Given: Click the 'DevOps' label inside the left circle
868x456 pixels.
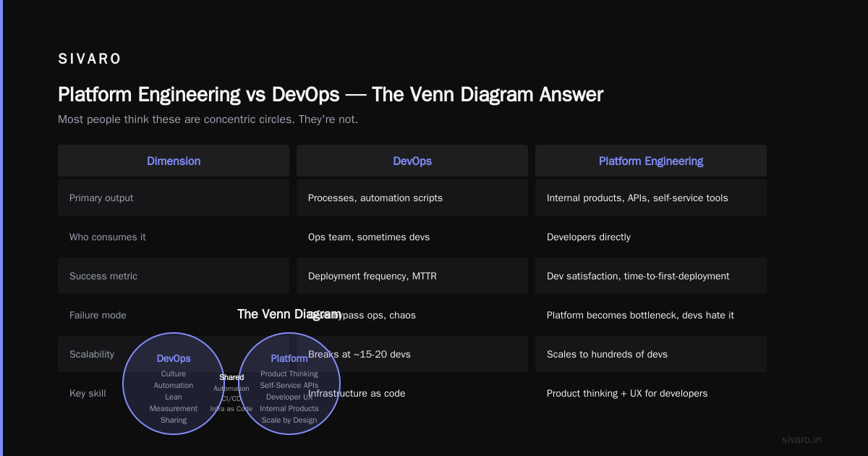Looking at the screenshot, I should pyautogui.click(x=174, y=358).
